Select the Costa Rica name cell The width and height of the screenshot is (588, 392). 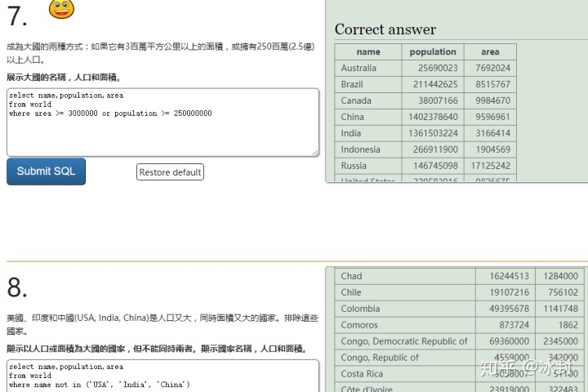click(x=405, y=374)
